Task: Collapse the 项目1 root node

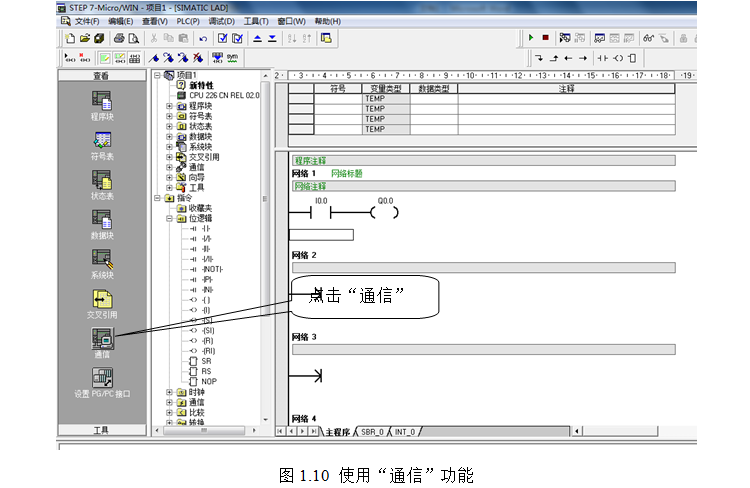Action: pyautogui.click(x=157, y=76)
